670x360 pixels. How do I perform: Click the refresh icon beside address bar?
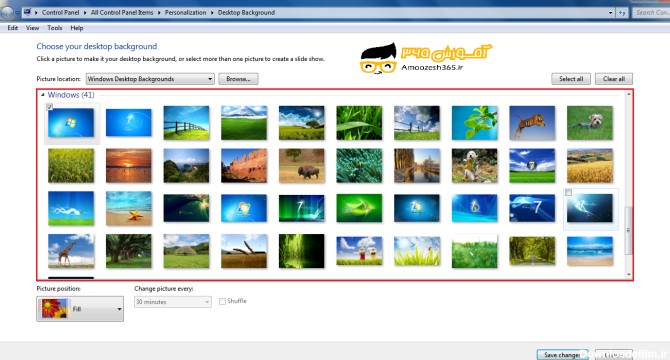(623, 13)
